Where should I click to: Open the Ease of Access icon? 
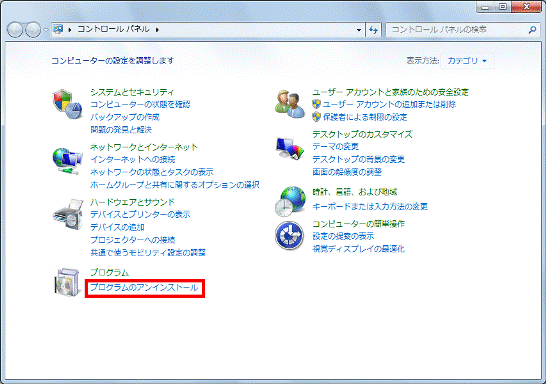click(289, 236)
